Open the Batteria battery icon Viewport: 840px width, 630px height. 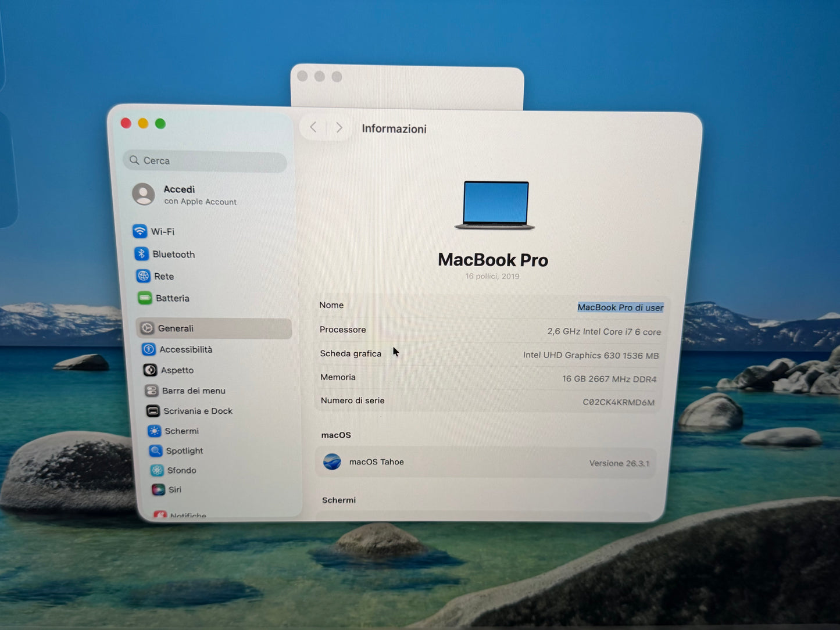(x=145, y=298)
